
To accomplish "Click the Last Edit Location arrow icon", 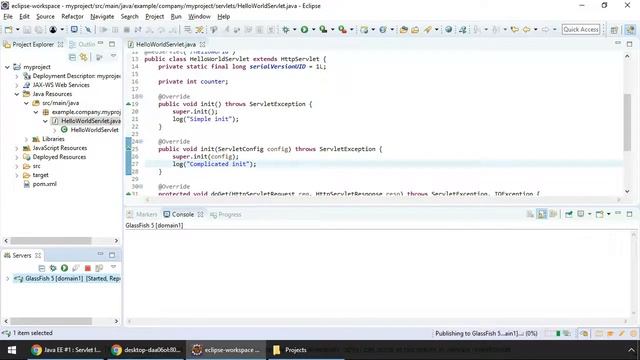I will coord(515,29).
